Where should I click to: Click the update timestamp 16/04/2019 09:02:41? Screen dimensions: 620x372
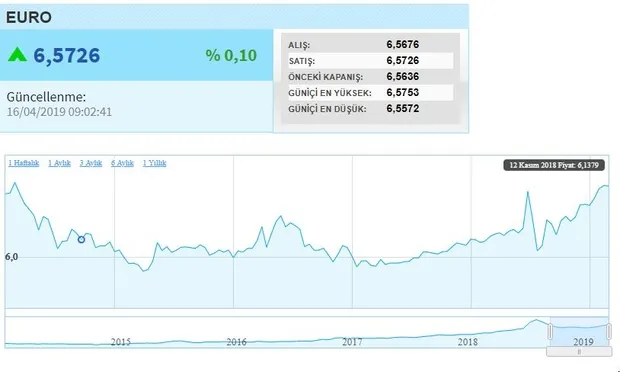tap(59, 112)
